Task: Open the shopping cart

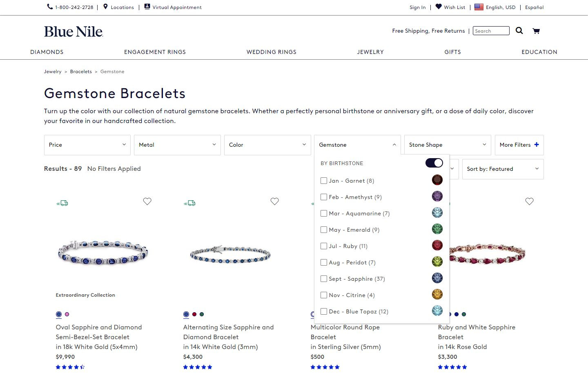Action: 536,31
